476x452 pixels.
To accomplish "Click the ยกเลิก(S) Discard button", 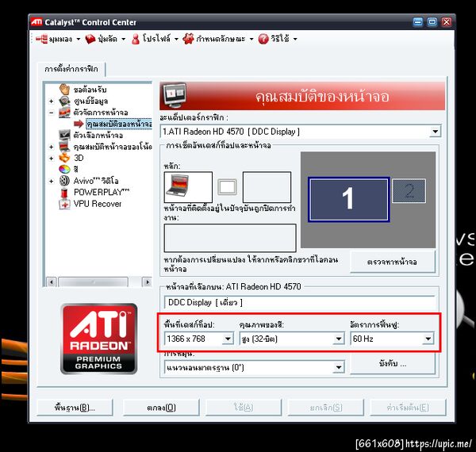I will pyautogui.click(x=326, y=407).
